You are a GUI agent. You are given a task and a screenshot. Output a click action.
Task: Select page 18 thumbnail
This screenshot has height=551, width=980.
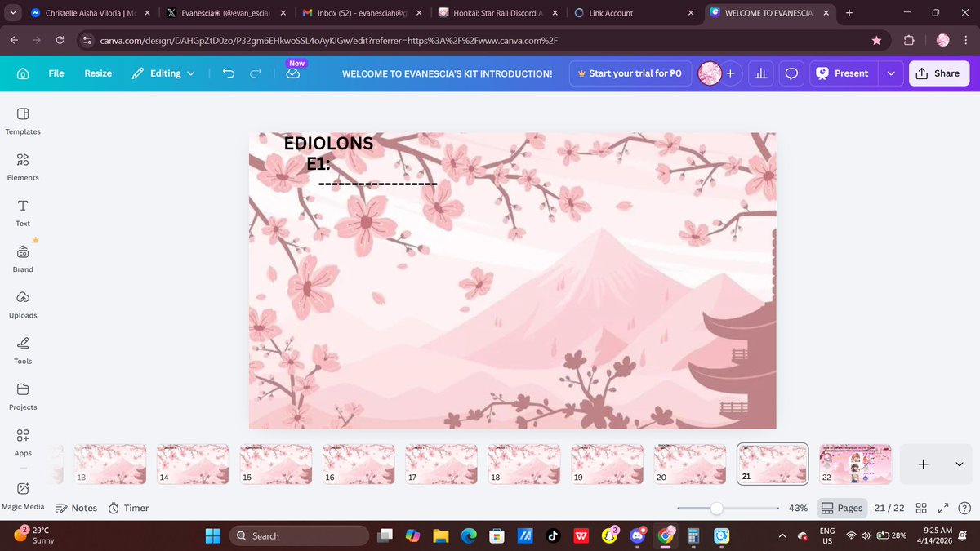pyautogui.click(x=524, y=464)
